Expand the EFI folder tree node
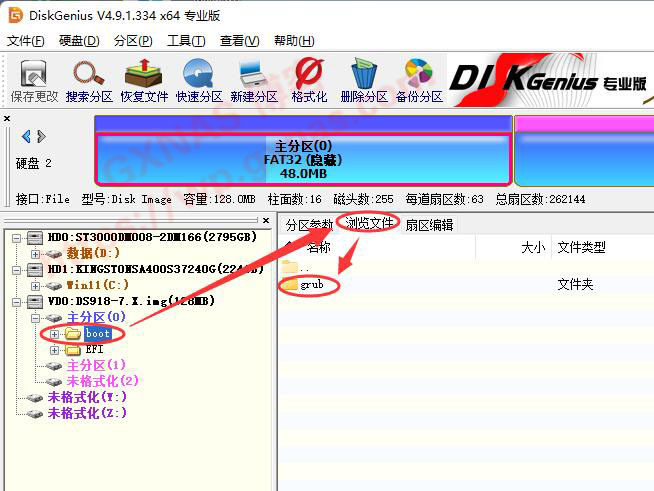This screenshot has width=654, height=491. (x=55, y=350)
